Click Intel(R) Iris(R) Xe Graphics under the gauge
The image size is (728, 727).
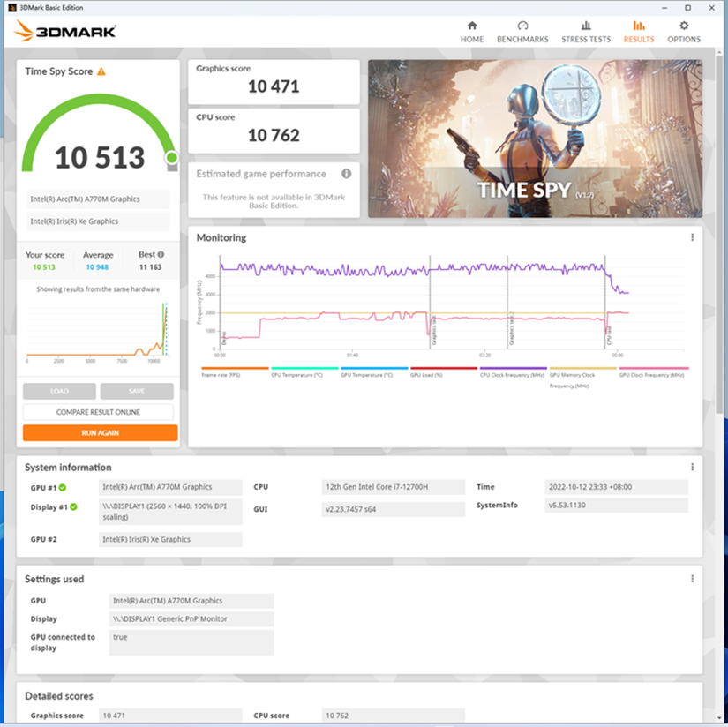(x=98, y=221)
